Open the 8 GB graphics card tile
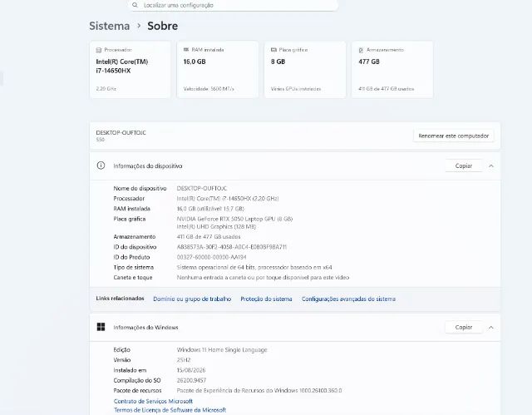This screenshot has width=532, height=415. 305,70
